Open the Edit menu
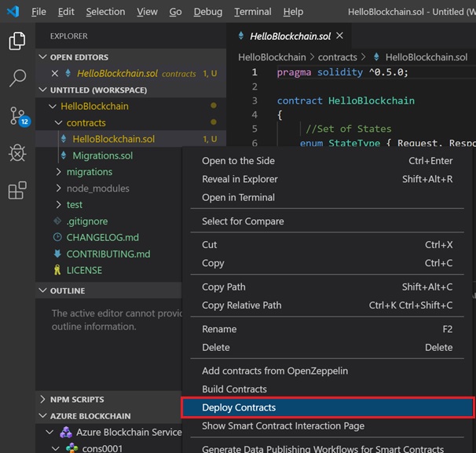The width and height of the screenshot is (476, 453). (66, 12)
